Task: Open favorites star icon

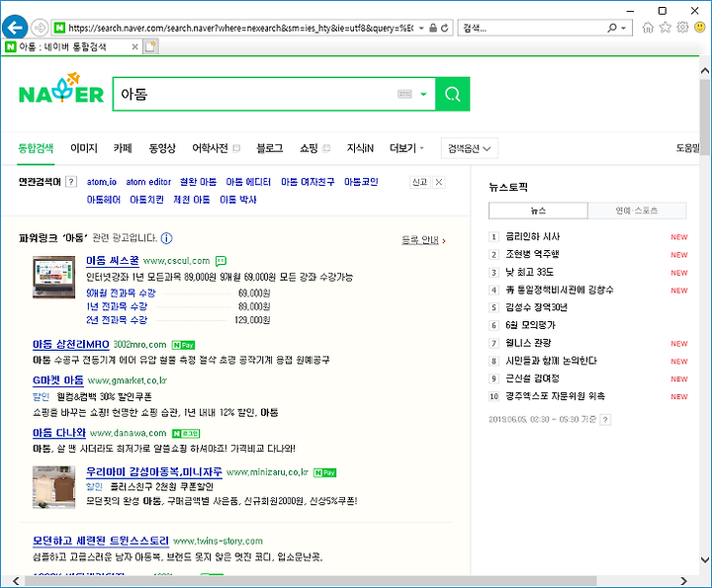Action: (x=666, y=28)
